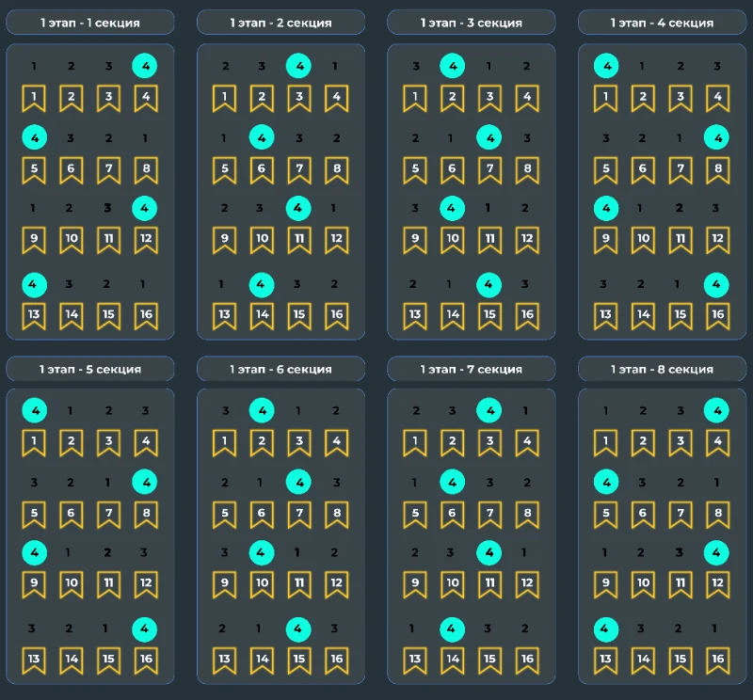Click number 2 above bookmark 16 in 7 секция
Screen dimensions: 753x700
525,628
